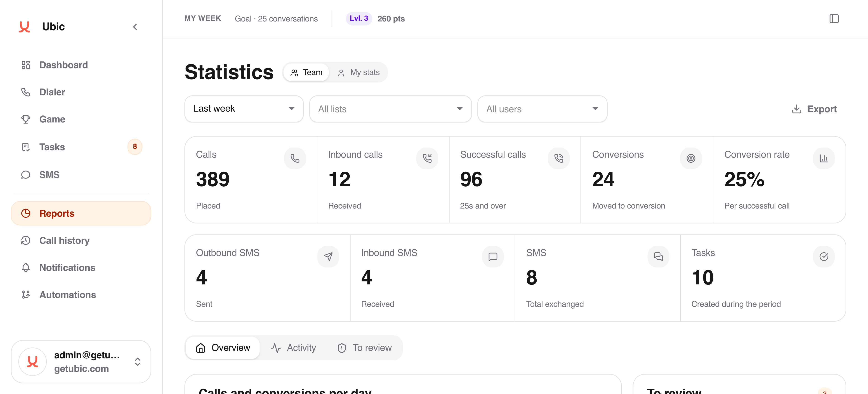
Task: Click the Lvl. 3 badge
Action: click(x=359, y=19)
